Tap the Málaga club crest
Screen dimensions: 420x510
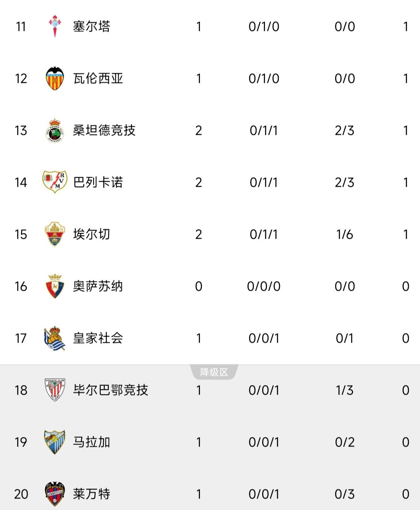click(54, 442)
